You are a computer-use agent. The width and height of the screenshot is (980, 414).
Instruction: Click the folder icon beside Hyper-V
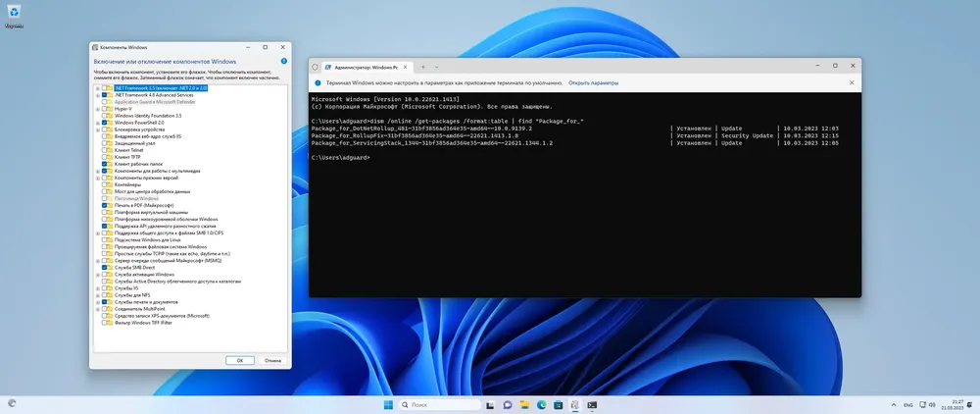point(111,109)
